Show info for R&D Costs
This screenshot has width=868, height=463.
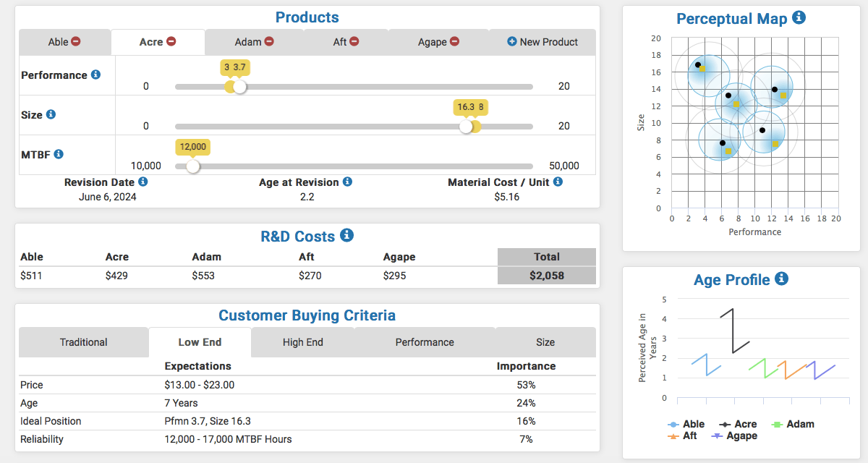click(346, 235)
